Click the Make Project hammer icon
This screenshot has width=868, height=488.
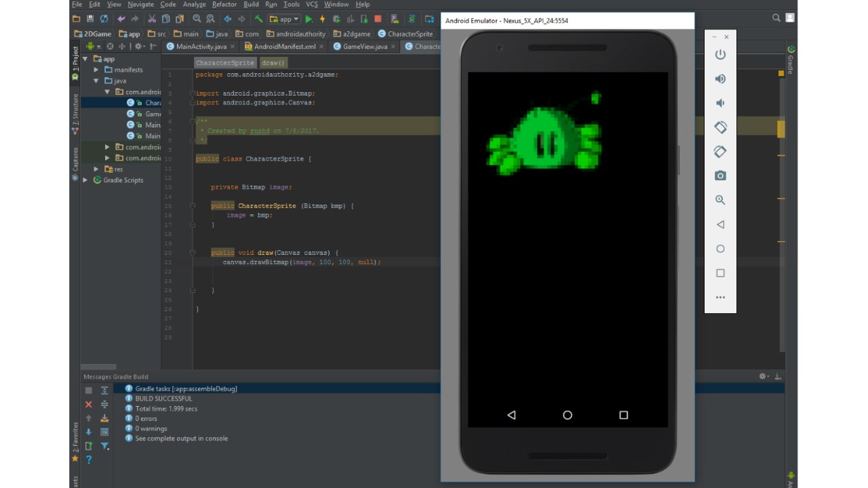point(258,19)
